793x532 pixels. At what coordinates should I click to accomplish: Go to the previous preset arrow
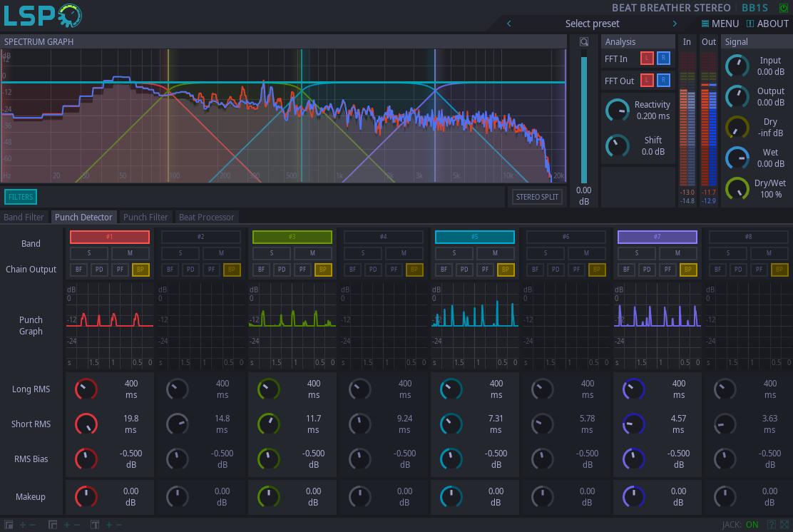[509, 24]
